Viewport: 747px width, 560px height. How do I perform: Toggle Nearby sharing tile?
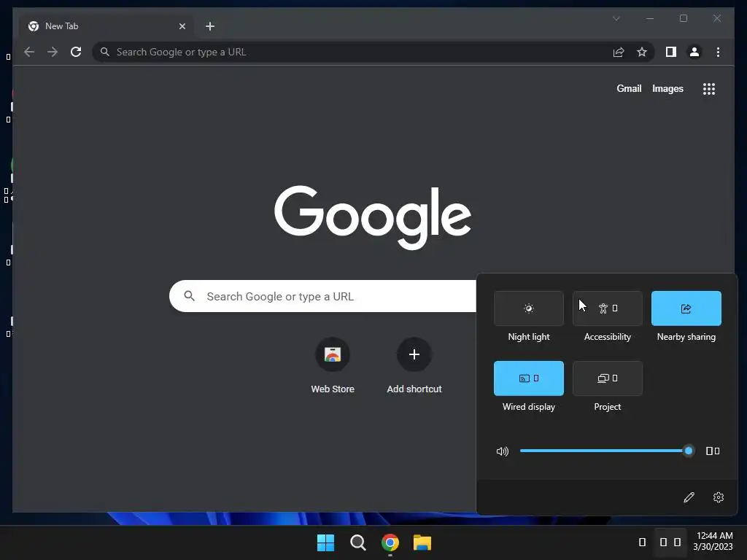point(686,308)
